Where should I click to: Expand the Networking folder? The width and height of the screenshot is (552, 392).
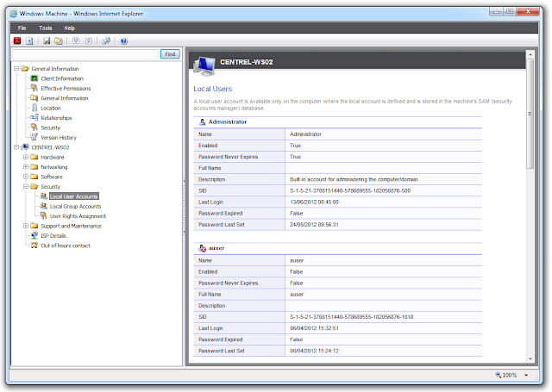pos(26,166)
